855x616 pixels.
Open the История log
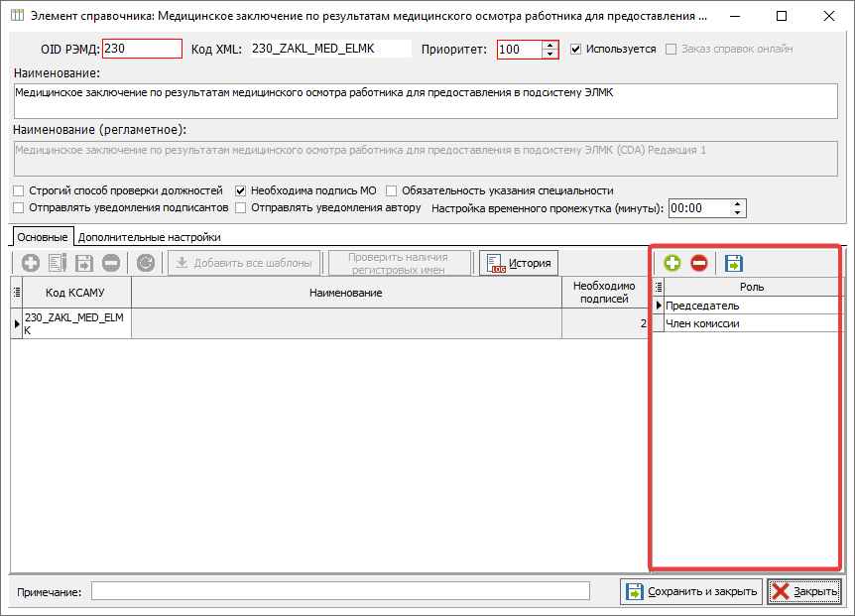pyautogui.click(x=519, y=263)
